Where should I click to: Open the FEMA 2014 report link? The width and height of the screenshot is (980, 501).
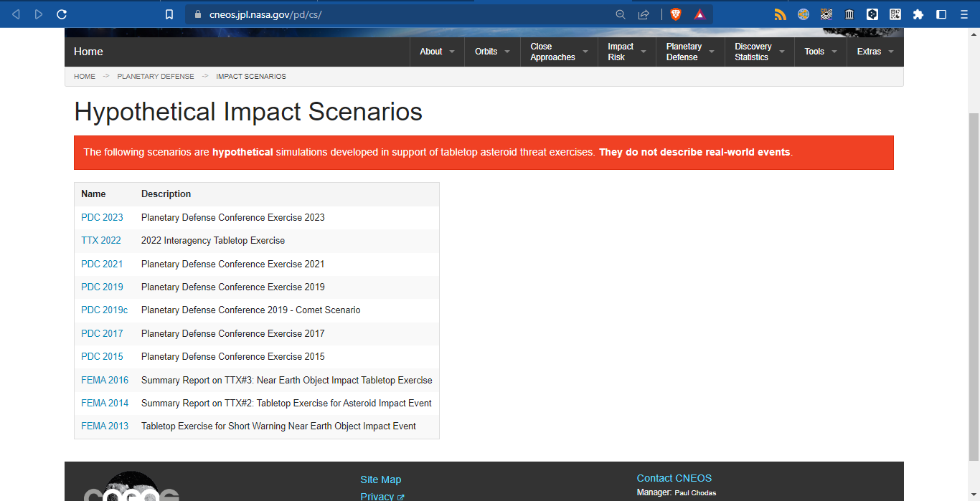click(x=105, y=403)
